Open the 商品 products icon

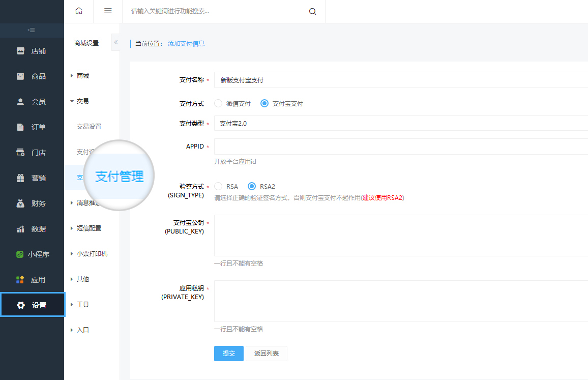[x=20, y=76]
